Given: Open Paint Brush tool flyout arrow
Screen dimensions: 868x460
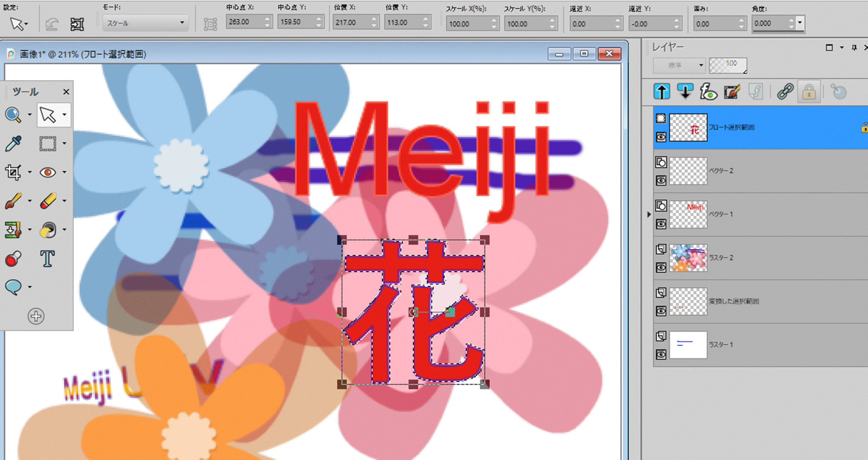Looking at the screenshot, I should (30, 201).
